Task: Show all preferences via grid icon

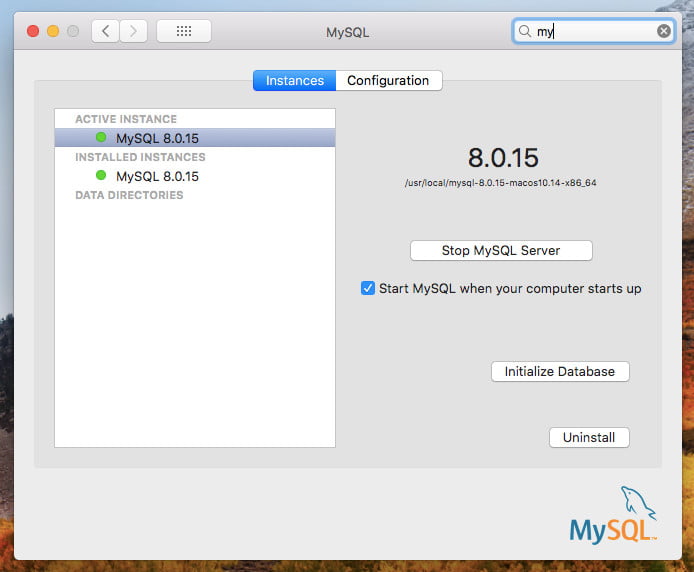Action: (x=184, y=31)
